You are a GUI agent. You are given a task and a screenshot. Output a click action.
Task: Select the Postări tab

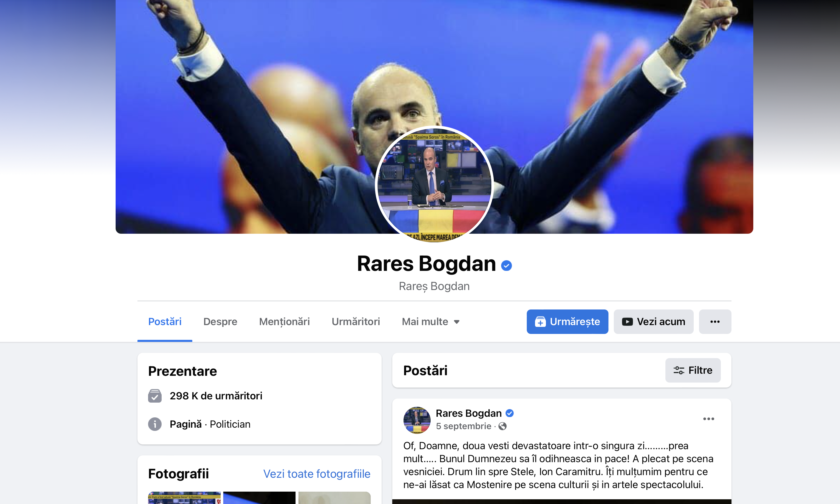tap(165, 322)
